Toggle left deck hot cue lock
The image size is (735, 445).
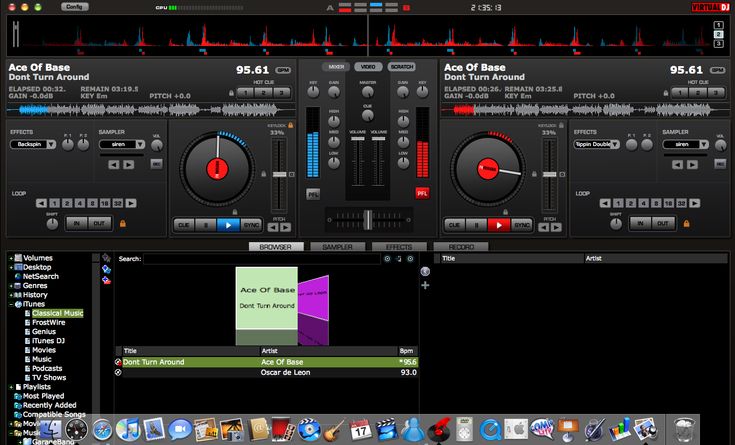[x=231, y=93]
